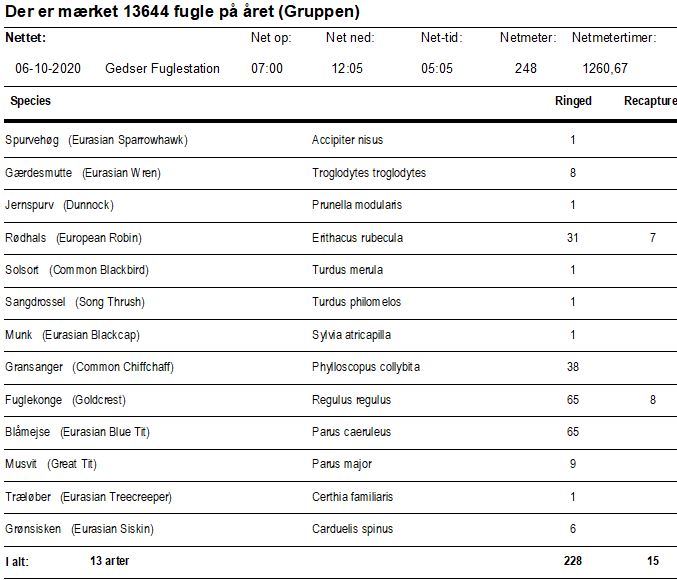Select the Musvit (Great Tit) row

[340, 465]
